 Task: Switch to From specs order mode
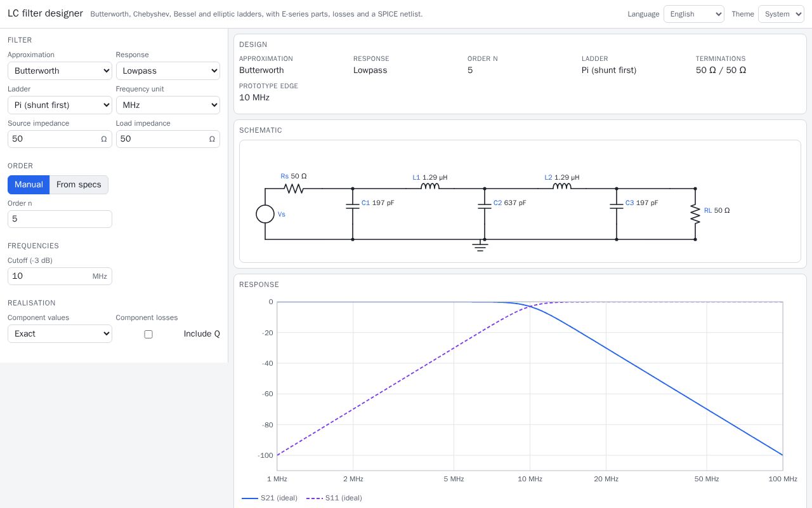(x=79, y=185)
